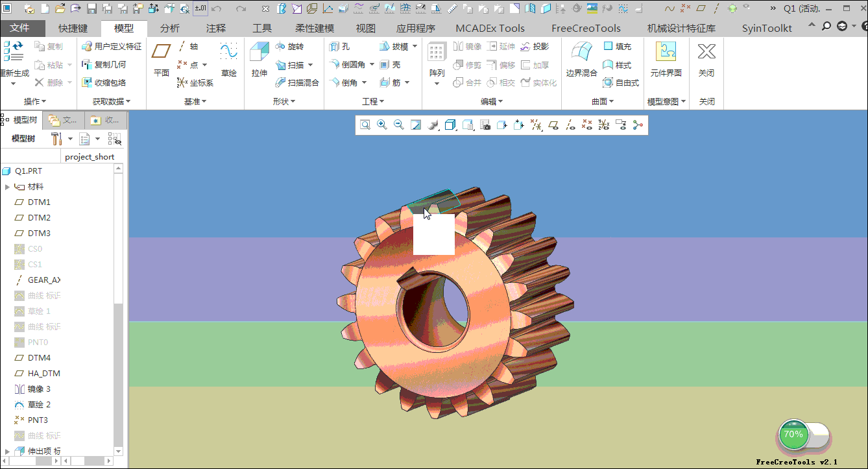Open the 文件 menu
Viewport: 868px width, 469px height.
point(20,29)
